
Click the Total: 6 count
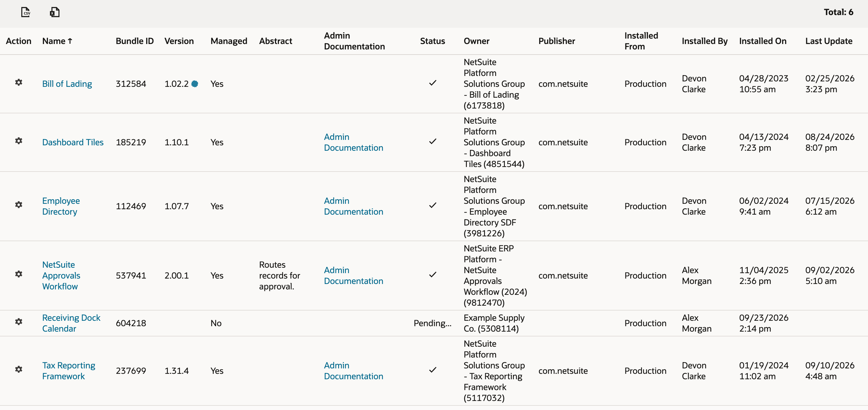[x=838, y=12]
